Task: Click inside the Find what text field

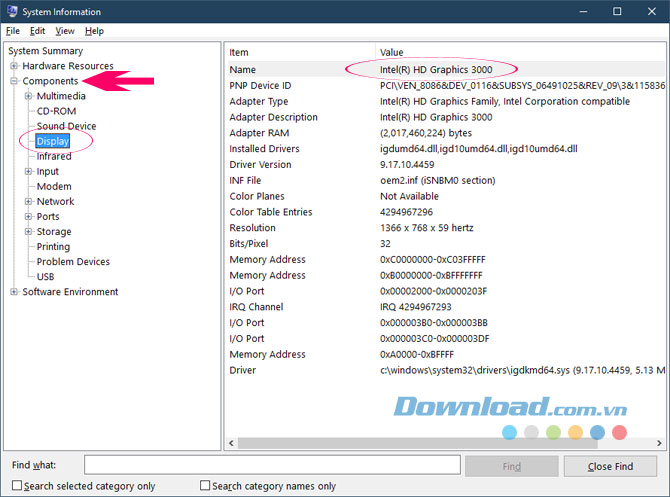Action: pos(271,466)
